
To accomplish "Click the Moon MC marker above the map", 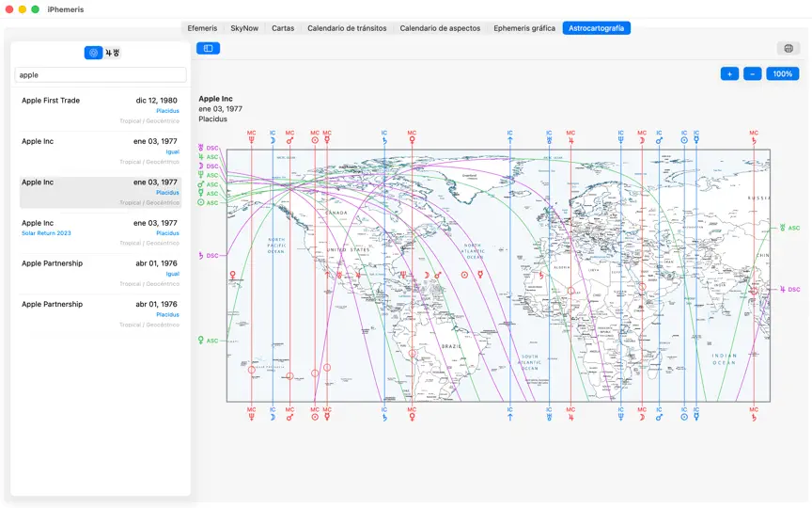I will click(642, 136).
